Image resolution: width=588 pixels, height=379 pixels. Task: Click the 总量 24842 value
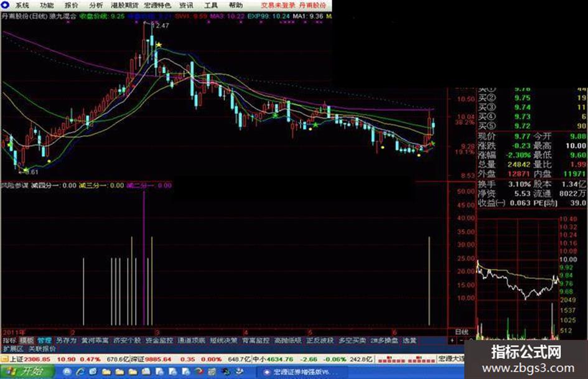519,164
